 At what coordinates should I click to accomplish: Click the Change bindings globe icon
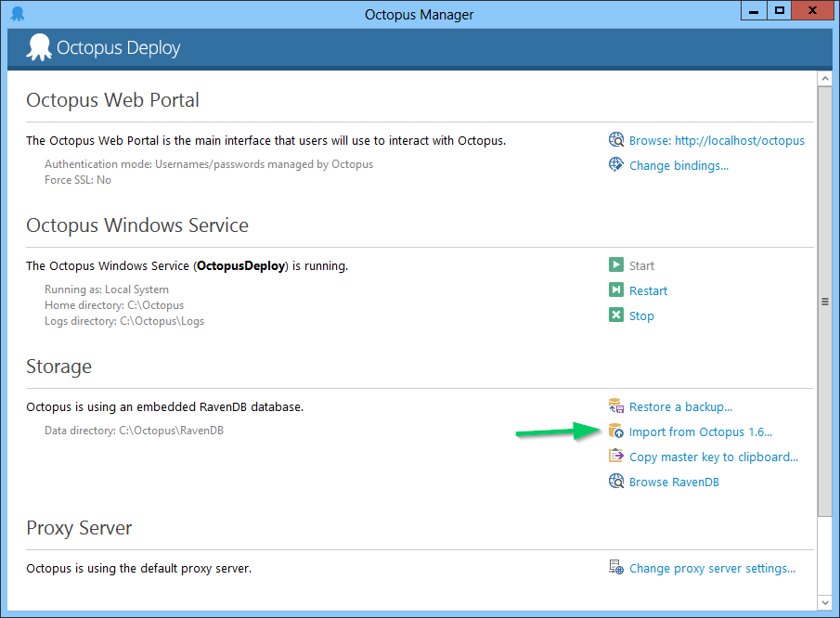point(615,164)
